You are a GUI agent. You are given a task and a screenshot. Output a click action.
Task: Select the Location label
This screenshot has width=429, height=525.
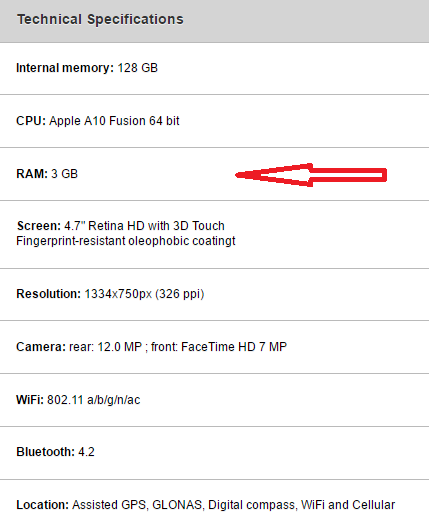pos(43,505)
